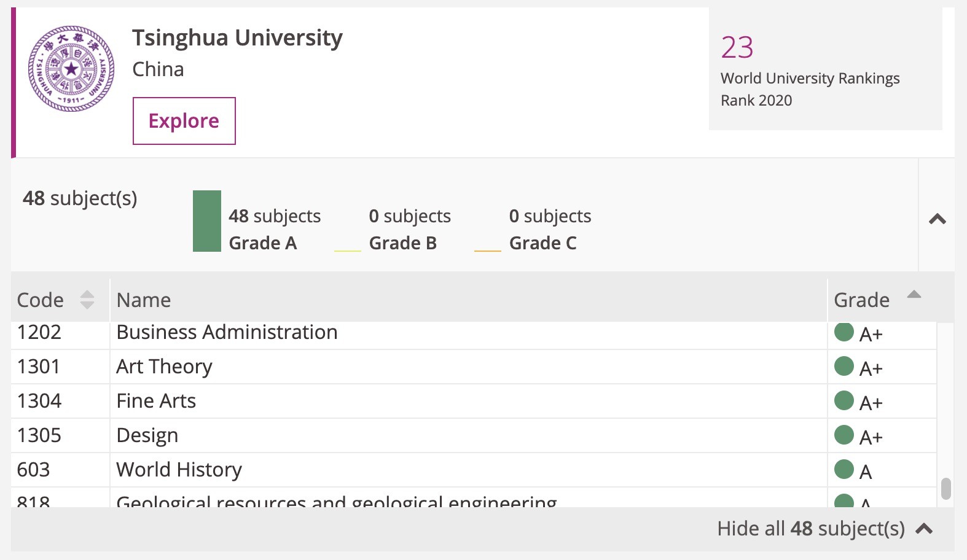
Task: Click the green Grade A bar
Action: click(207, 221)
